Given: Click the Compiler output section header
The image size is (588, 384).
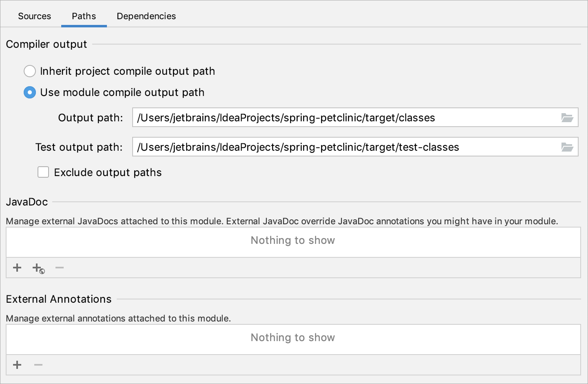Looking at the screenshot, I should [x=46, y=44].
